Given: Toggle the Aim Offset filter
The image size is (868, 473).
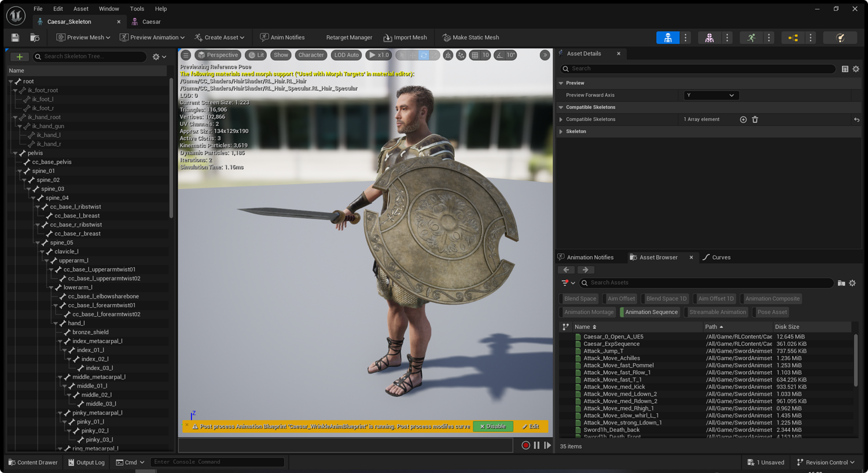Looking at the screenshot, I should click(x=620, y=299).
